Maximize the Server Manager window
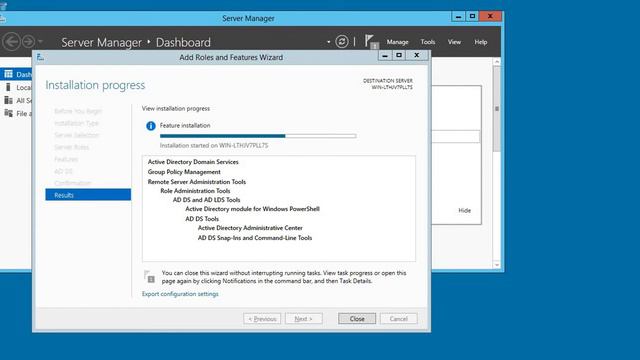This screenshot has width=640, height=360. click(472, 16)
